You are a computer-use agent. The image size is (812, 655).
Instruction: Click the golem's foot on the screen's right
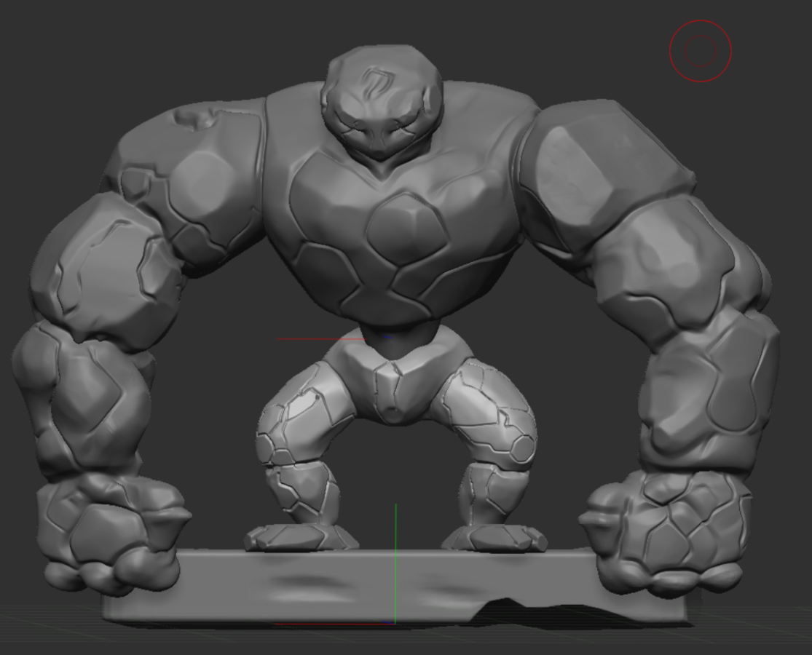click(494, 538)
